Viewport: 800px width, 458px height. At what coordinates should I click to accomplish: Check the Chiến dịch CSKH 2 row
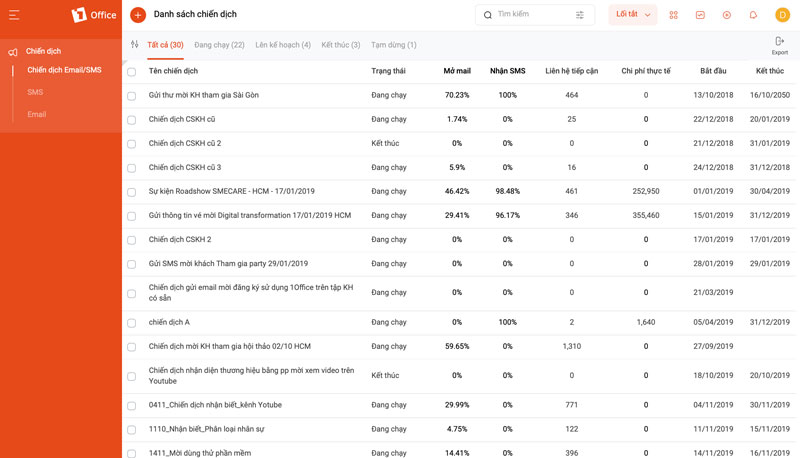point(132,240)
